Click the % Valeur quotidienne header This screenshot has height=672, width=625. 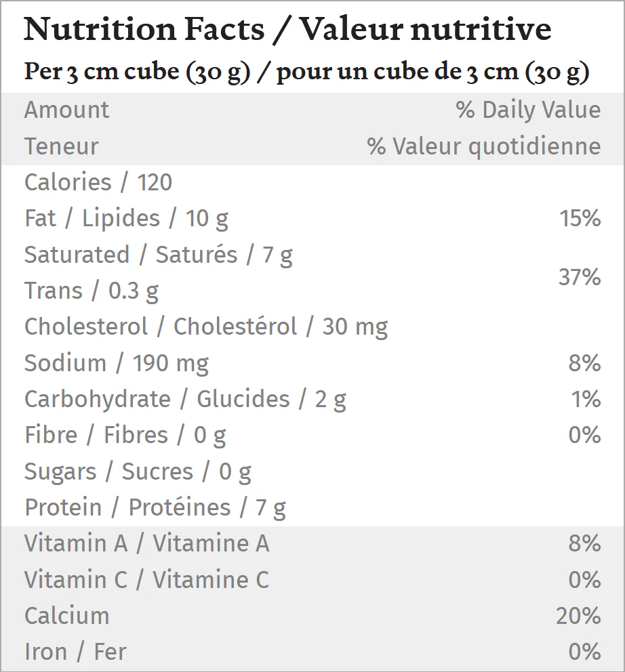point(483,146)
